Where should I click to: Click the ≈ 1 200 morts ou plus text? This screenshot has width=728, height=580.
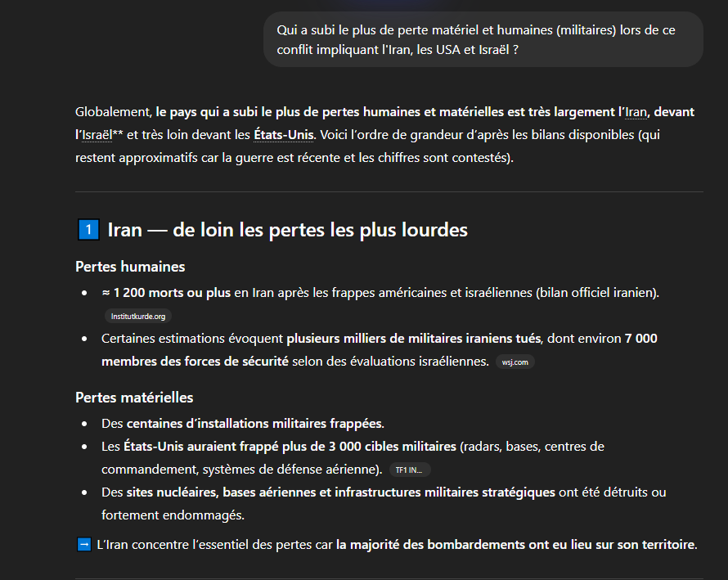[x=166, y=293]
